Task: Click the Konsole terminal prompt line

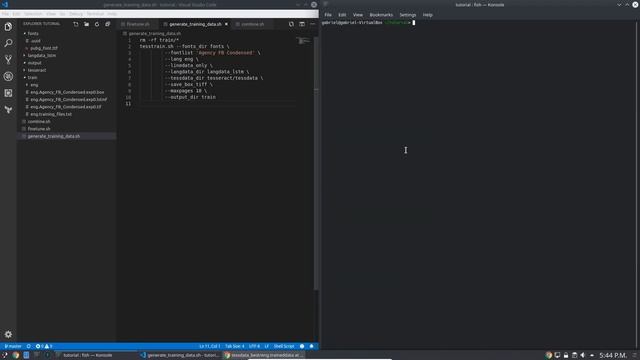Action: (x=367, y=23)
